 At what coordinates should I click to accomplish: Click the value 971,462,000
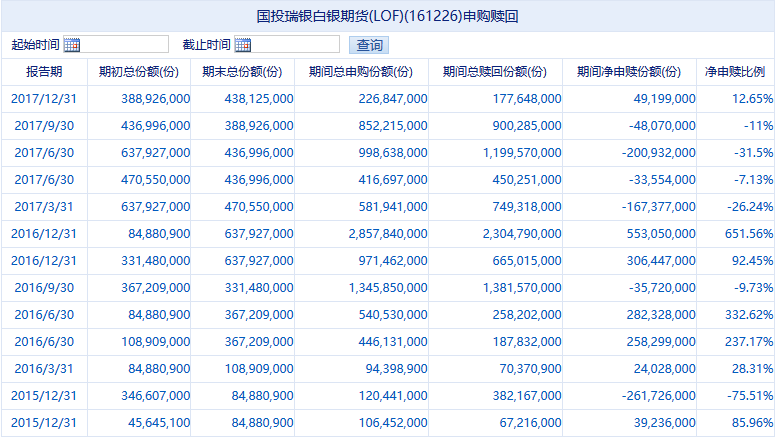point(393,261)
